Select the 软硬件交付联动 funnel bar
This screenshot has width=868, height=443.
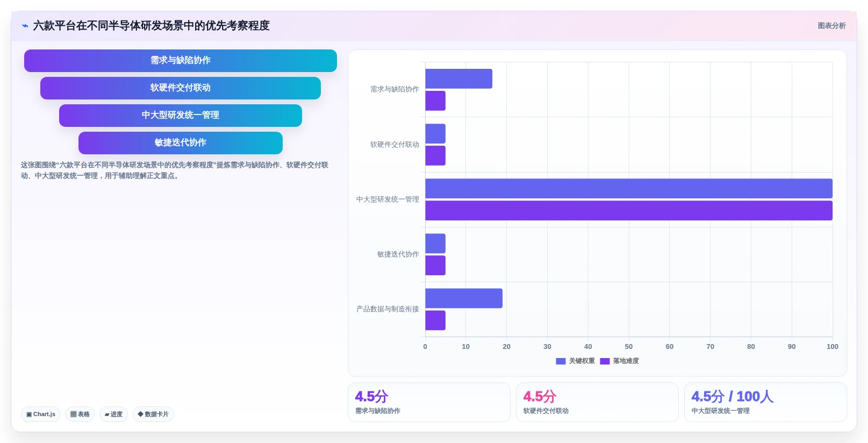pyautogui.click(x=181, y=88)
